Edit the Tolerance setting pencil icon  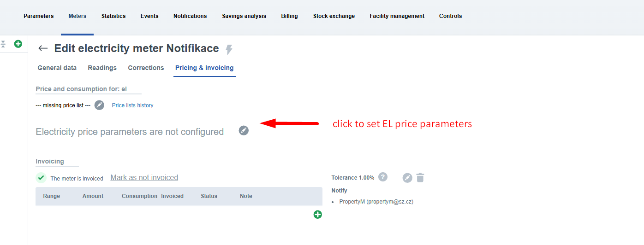point(407,178)
